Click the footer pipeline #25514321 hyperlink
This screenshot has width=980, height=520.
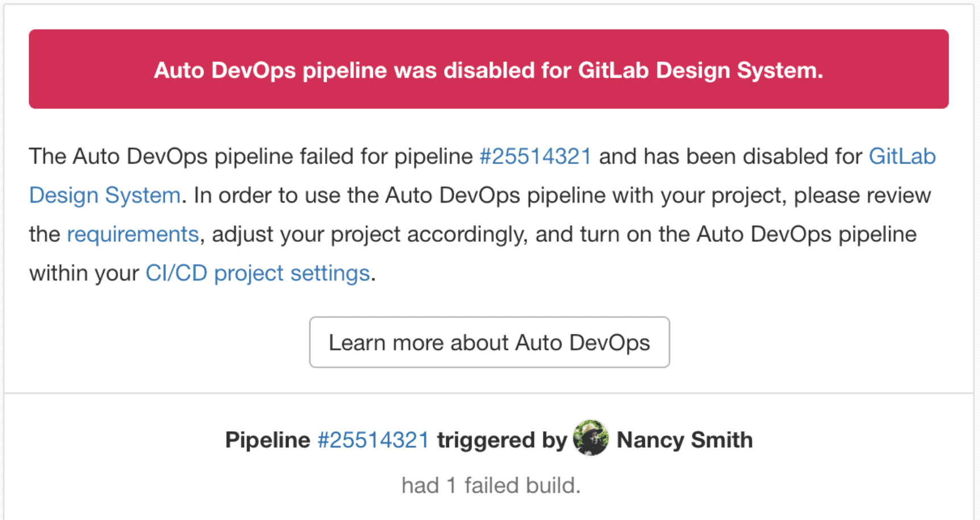(372, 439)
